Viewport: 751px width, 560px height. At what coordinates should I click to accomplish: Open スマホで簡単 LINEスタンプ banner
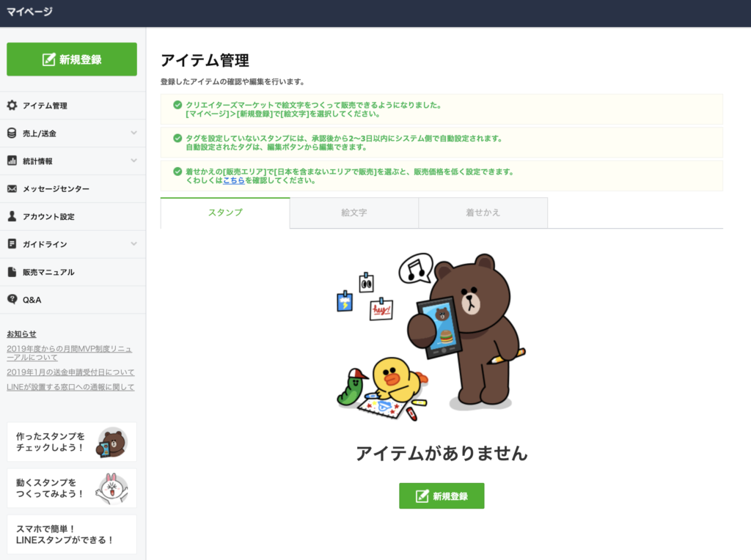coord(72,534)
